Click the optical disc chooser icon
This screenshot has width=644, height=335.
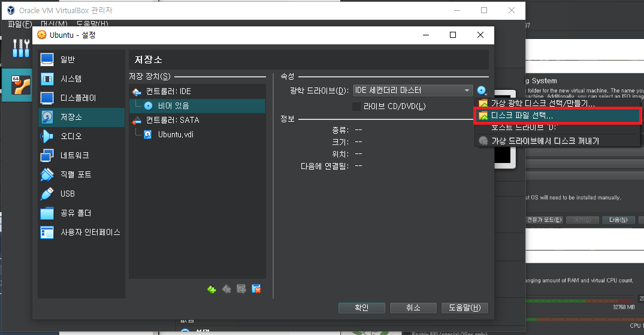coord(482,90)
